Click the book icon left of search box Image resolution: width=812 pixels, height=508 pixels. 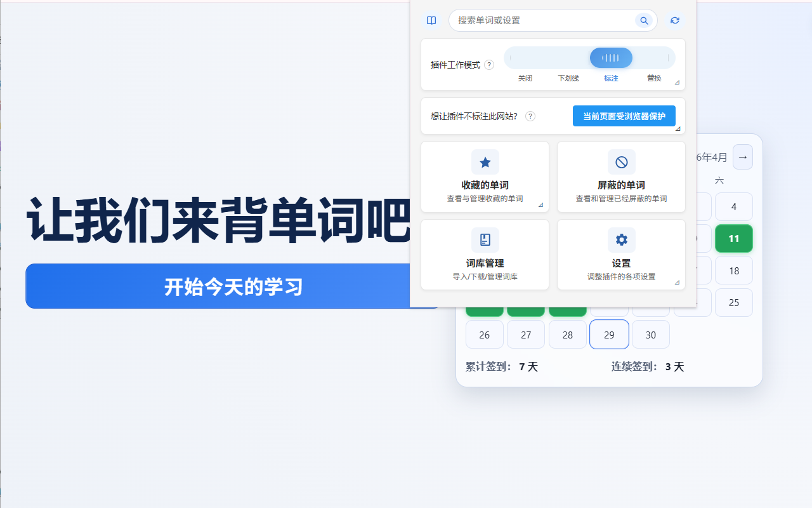(431, 20)
